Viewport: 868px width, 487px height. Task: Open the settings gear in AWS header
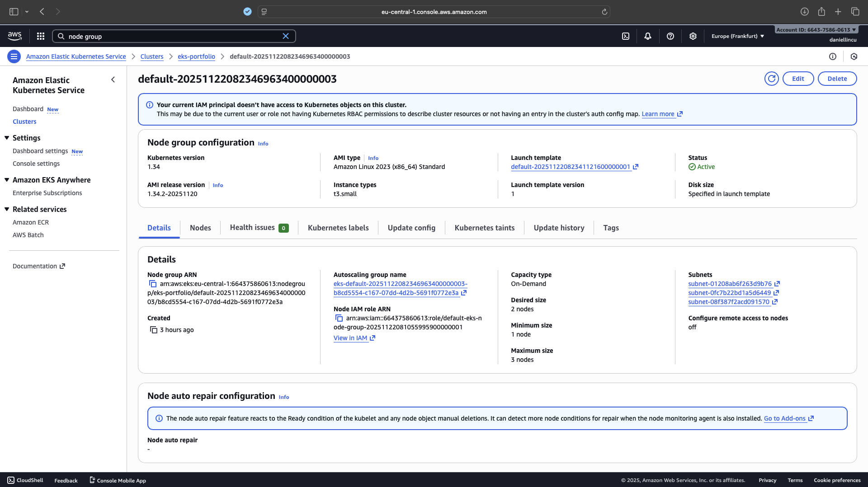(693, 36)
